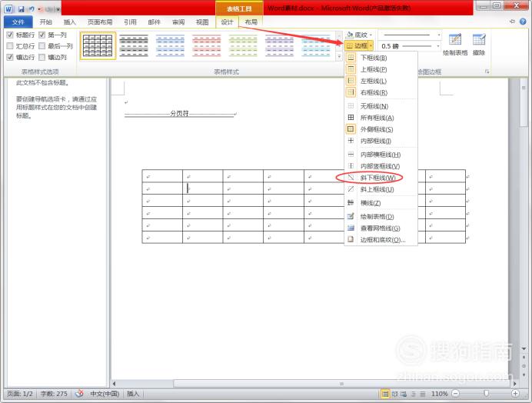Switch to the 邮件 Mailings tab
The image size is (532, 403).
tap(154, 22)
